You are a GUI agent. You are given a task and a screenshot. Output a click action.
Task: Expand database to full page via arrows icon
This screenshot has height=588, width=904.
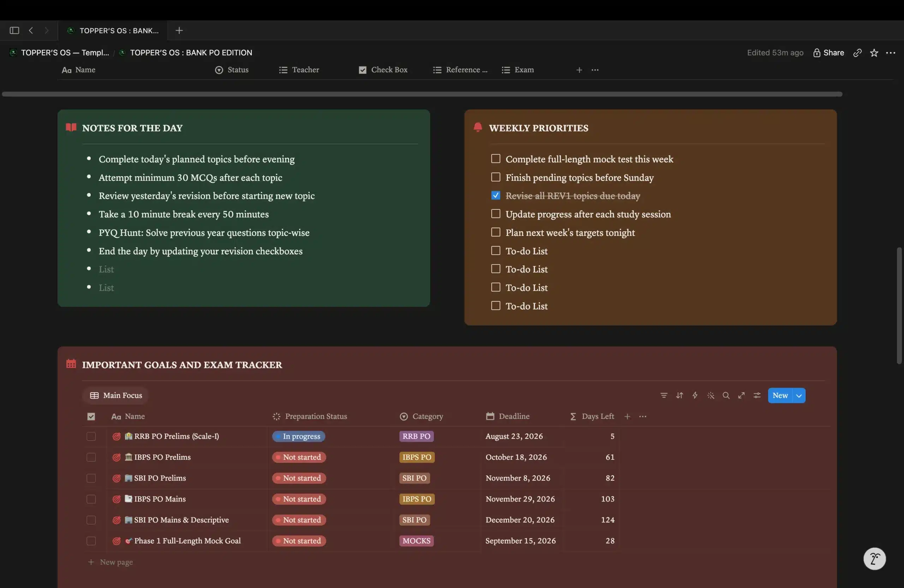pos(742,396)
